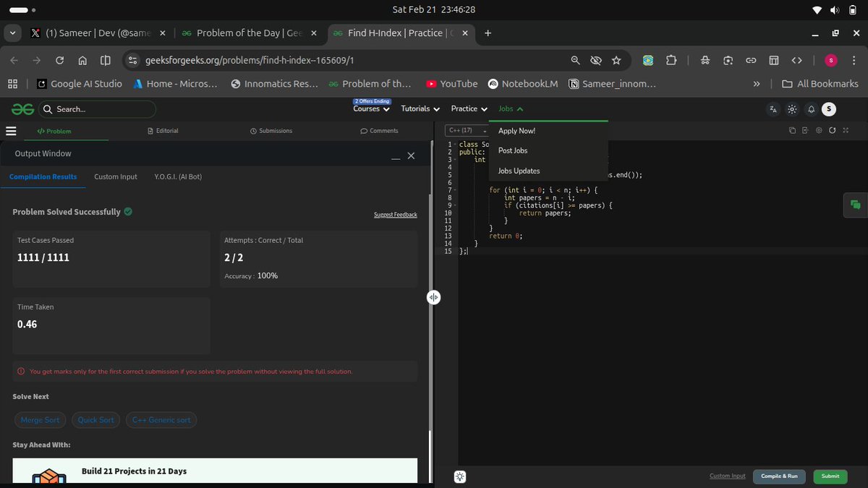Reload the browser page

click(x=60, y=61)
